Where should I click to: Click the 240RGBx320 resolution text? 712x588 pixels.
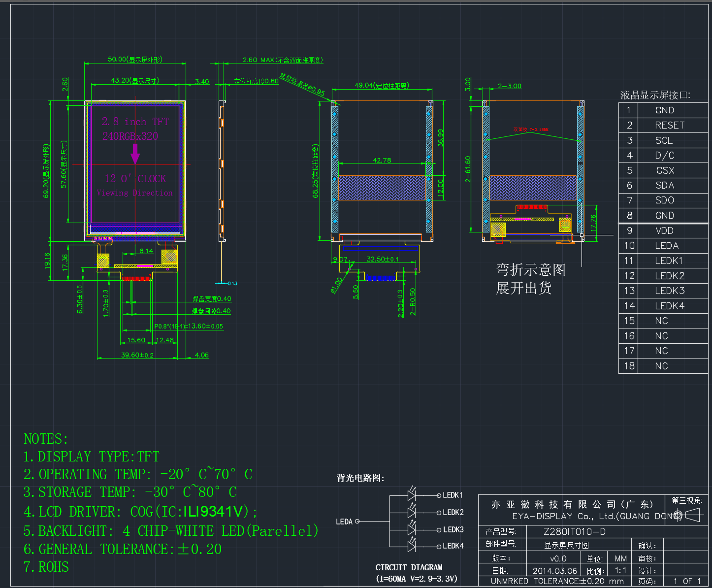130,136
